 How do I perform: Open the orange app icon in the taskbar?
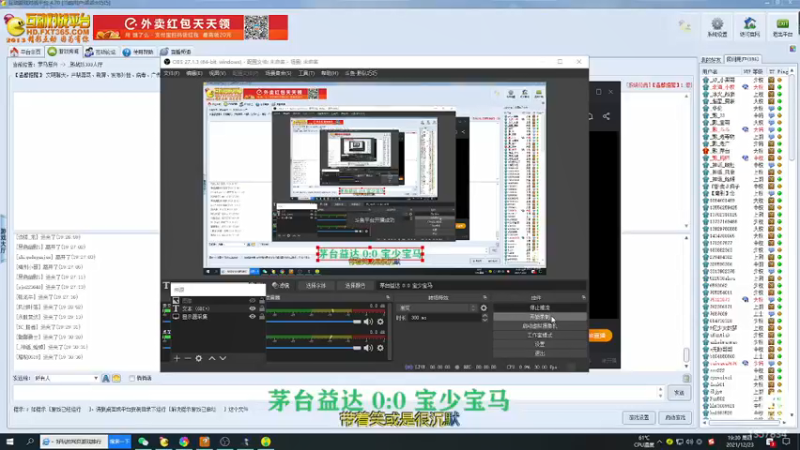point(205,441)
